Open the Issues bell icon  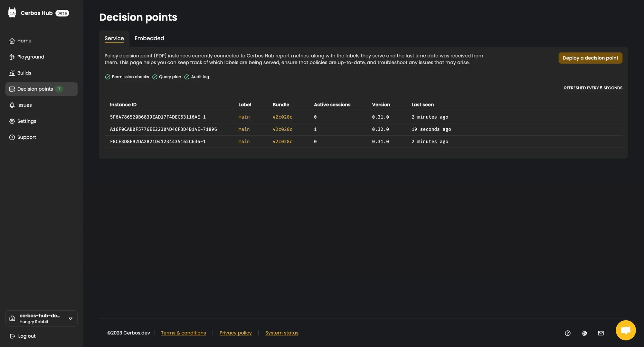coord(12,105)
